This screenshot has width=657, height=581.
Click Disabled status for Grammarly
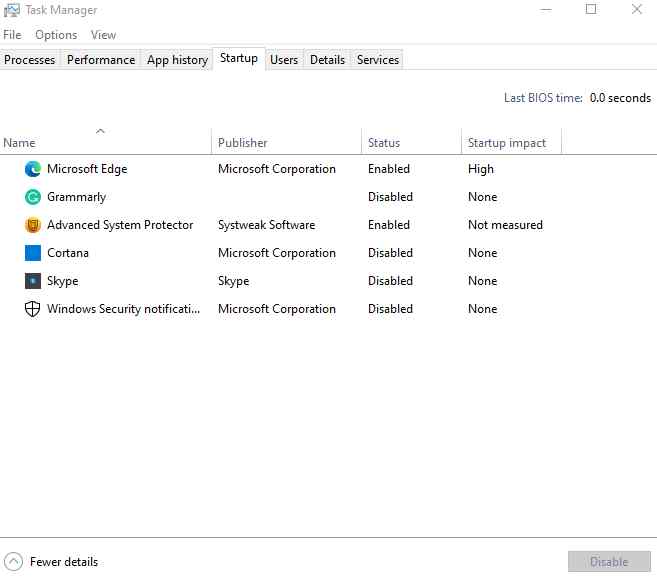pyautogui.click(x=391, y=197)
